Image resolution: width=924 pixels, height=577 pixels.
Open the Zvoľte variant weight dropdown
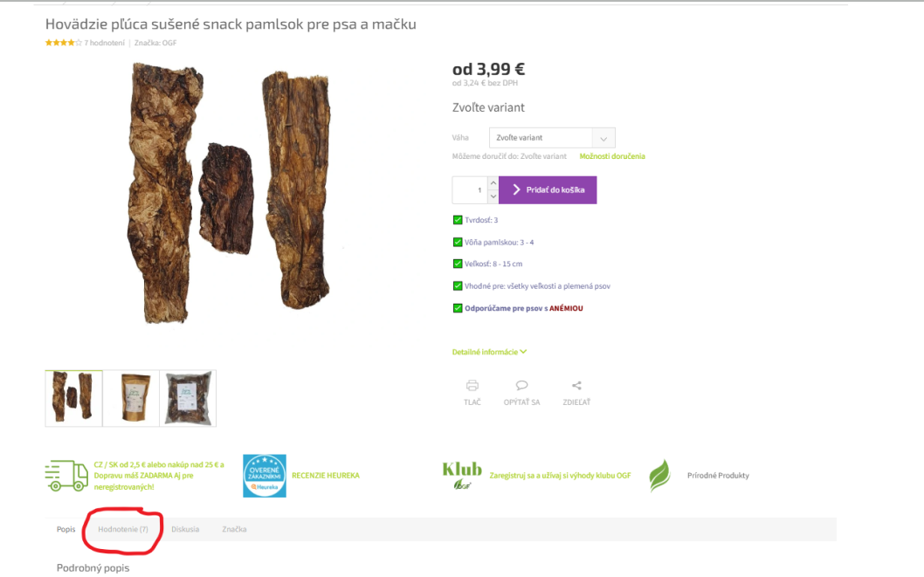click(x=552, y=138)
